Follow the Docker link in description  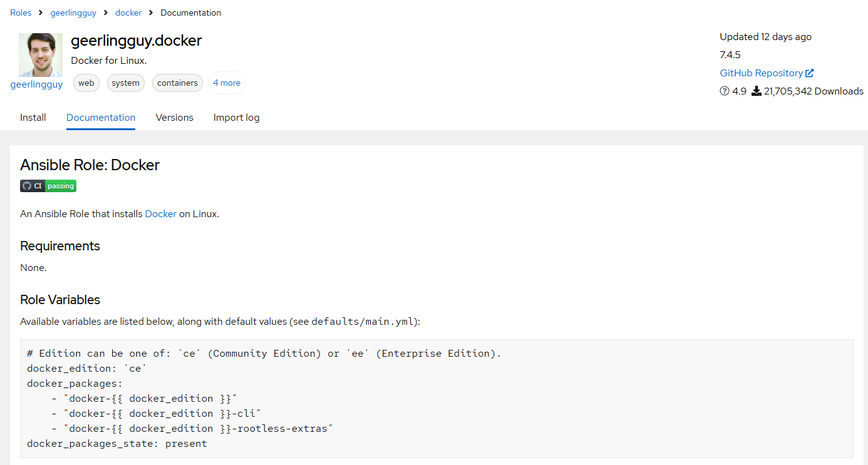[161, 214]
